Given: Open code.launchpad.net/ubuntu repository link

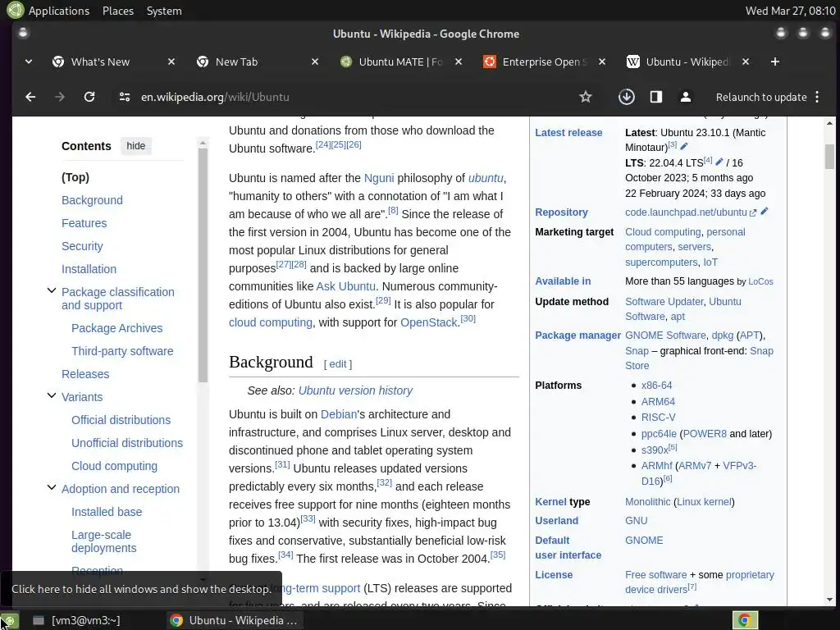Looking at the screenshot, I should click(686, 212).
